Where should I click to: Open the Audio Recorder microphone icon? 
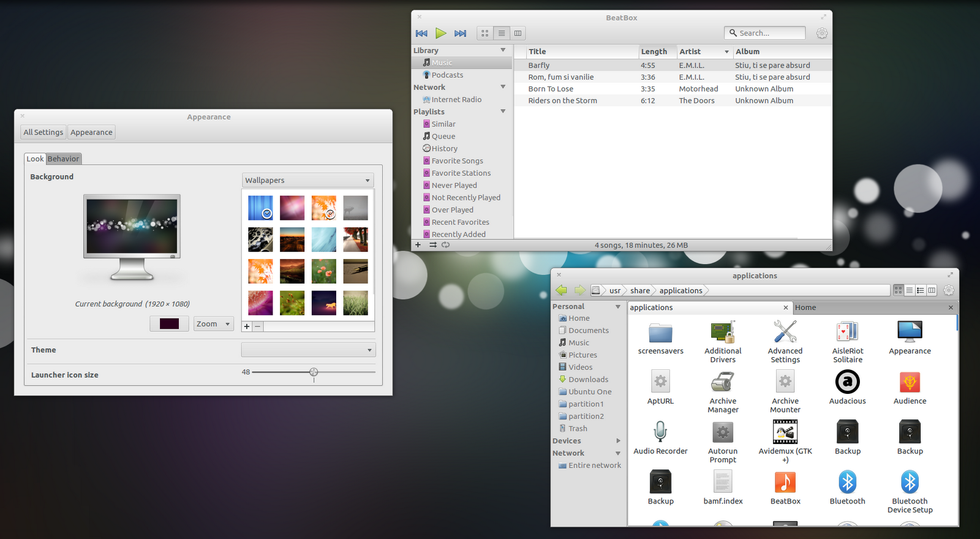coord(660,432)
